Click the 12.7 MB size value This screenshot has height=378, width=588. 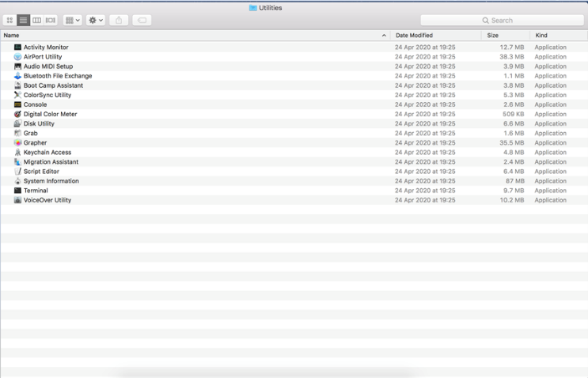511,47
